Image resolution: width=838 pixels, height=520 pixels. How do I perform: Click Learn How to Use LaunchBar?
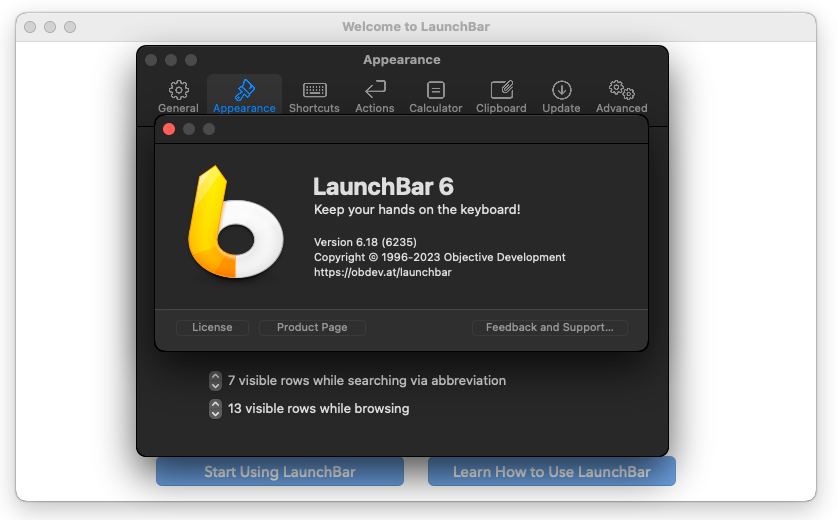coord(551,472)
